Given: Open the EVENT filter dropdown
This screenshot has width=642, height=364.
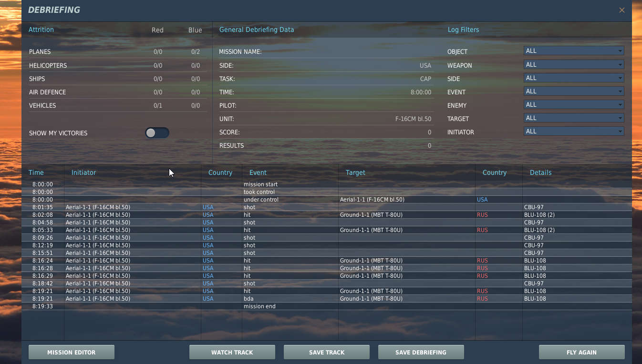Looking at the screenshot, I should [x=574, y=91].
